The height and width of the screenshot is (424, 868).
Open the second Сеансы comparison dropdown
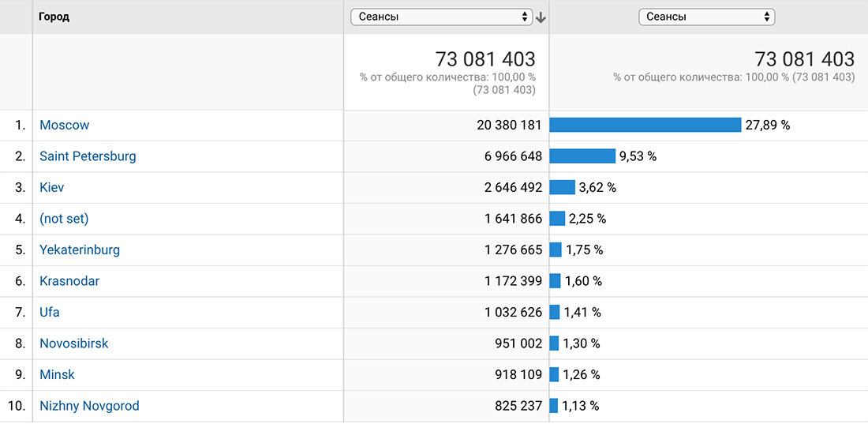coord(706,17)
